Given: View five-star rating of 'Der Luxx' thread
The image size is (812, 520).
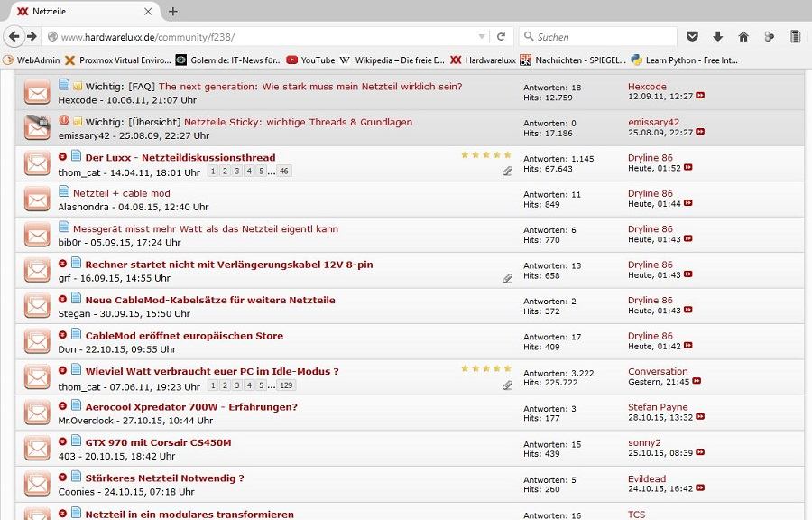Looking at the screenshot, I should point(486,154).
